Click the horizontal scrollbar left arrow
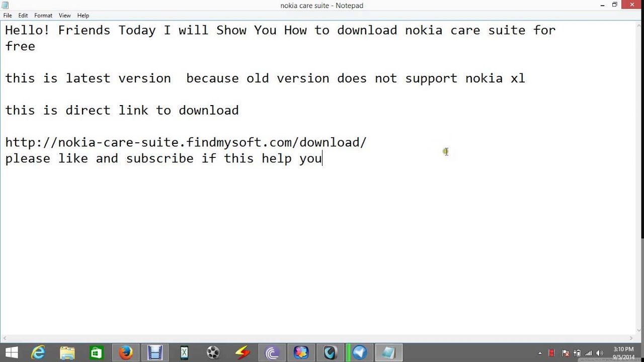 click(x=4, y=338)
